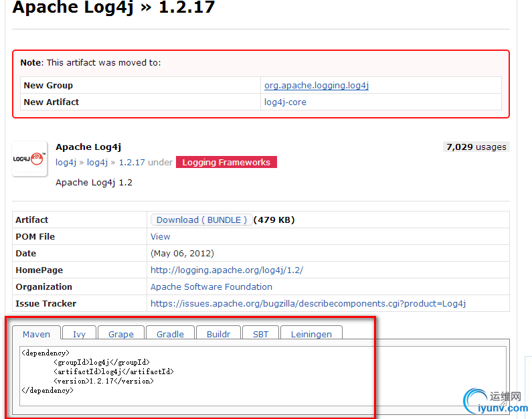Click the 'New Group' table label
This screenshot has height=419, width=532.
tap(48, 85)
